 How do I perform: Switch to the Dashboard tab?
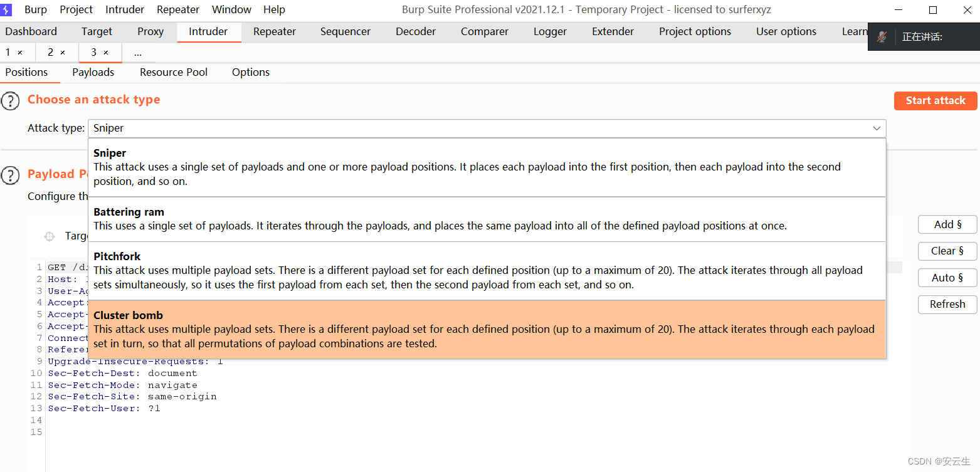[x=31, y=31]
